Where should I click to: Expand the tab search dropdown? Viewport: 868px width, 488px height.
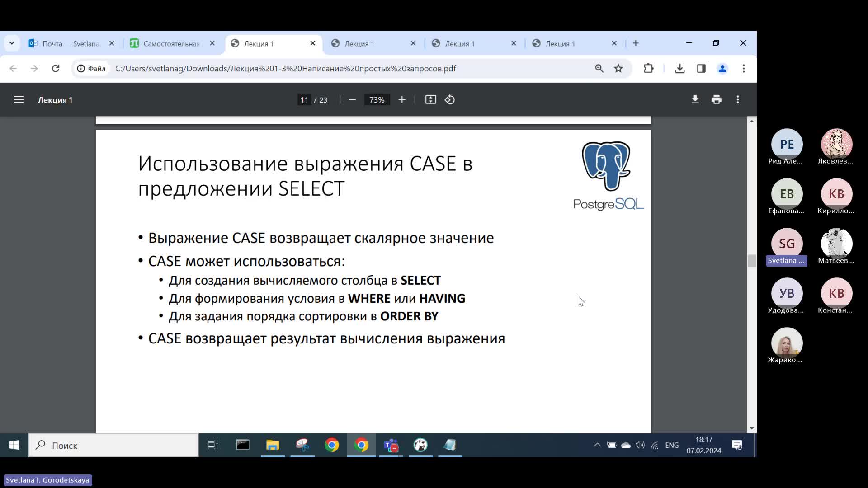(x=12, y=43)
